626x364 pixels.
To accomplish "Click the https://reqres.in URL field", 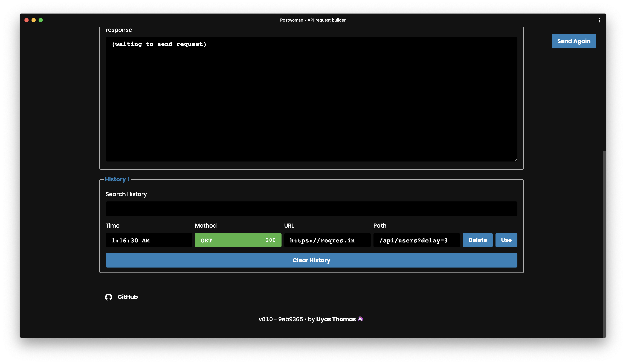I will coord(327,240).
